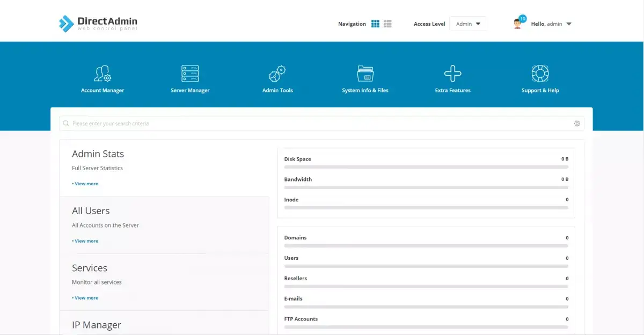Open search settings gear icon
644x335 pixels.
(577, 123)
